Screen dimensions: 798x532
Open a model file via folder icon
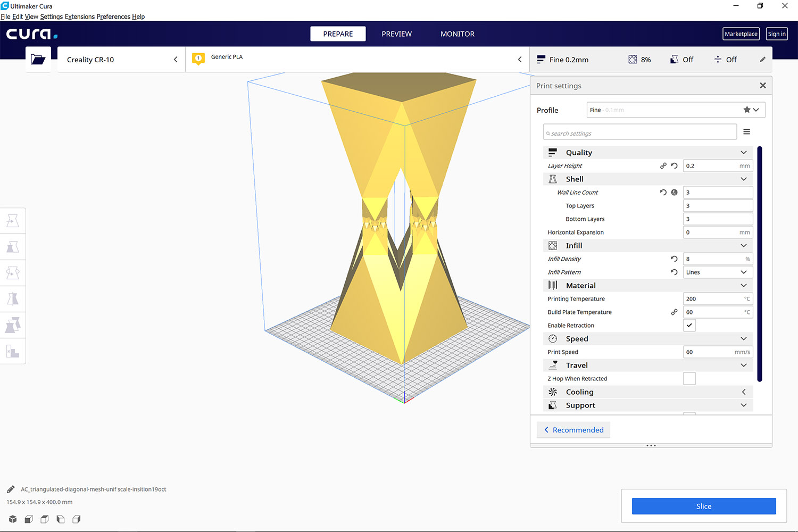pyautogui.click(x=38, y=59)
